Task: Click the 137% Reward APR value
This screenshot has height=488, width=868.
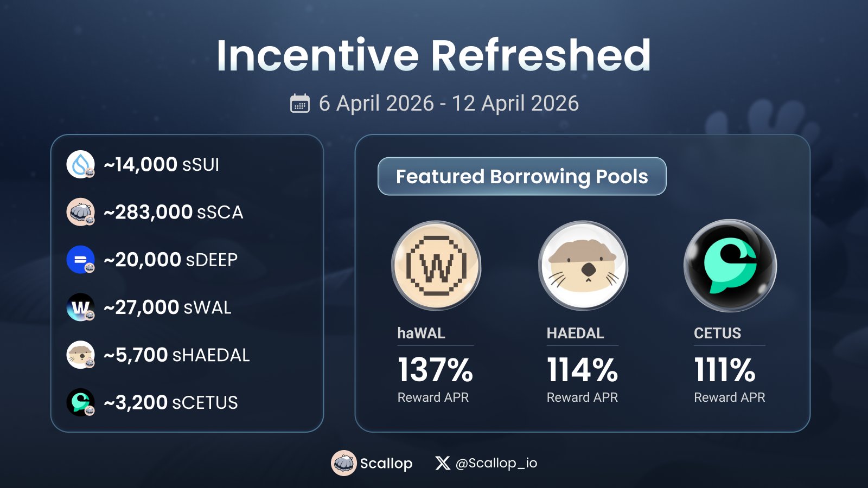Action: 435,370
